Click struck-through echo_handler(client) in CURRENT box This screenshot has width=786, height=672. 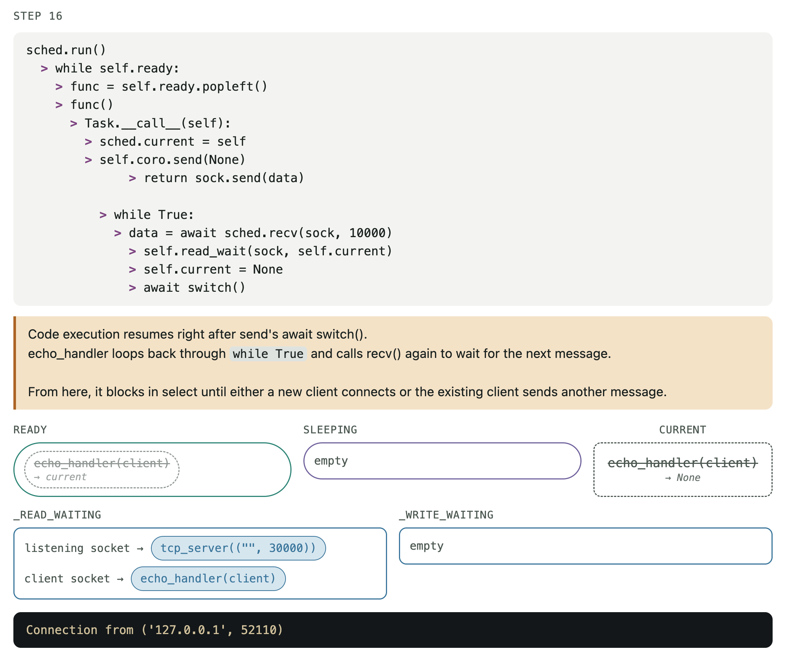[682, 463]
